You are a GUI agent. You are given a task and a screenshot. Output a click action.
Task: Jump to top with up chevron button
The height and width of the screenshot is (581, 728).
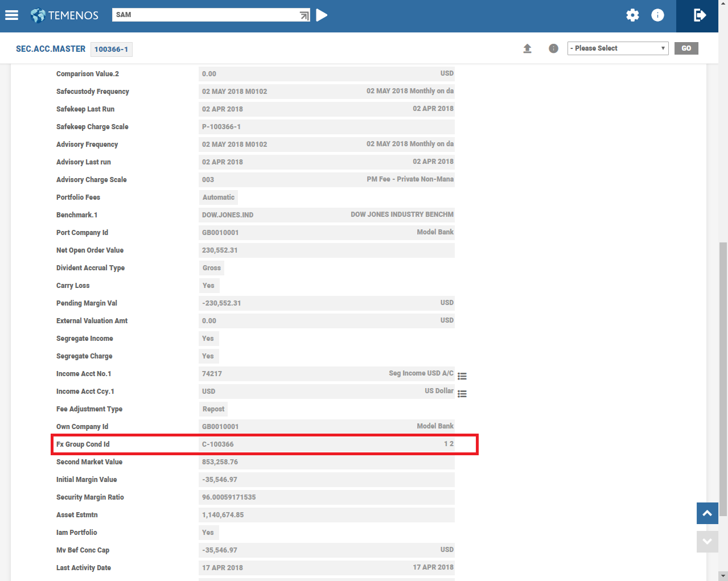click(x=707, y=513)
